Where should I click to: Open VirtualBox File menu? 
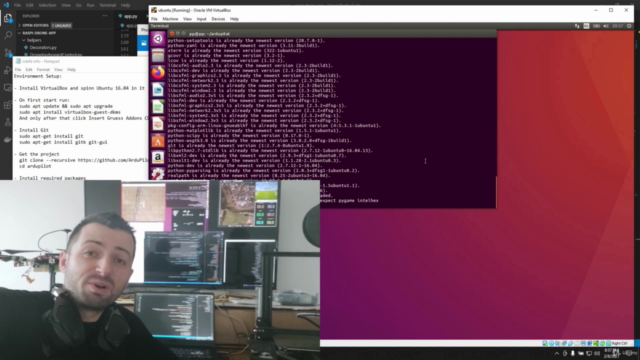[154, 19]
